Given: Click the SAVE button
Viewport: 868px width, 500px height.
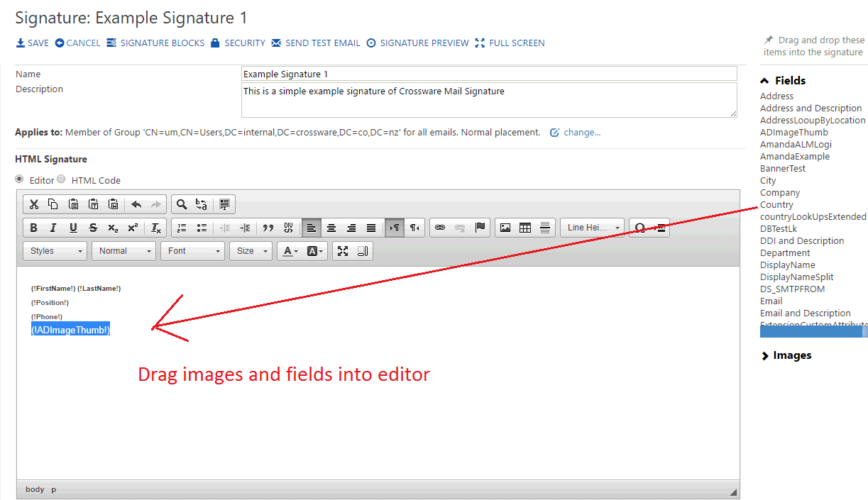Looking at the screenshot, I should 33,43.
